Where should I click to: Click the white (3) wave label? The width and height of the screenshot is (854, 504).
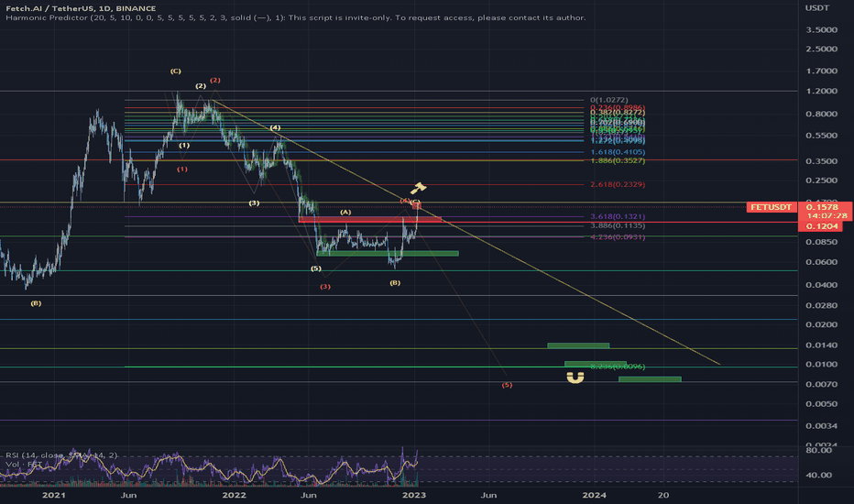[255, 203]
